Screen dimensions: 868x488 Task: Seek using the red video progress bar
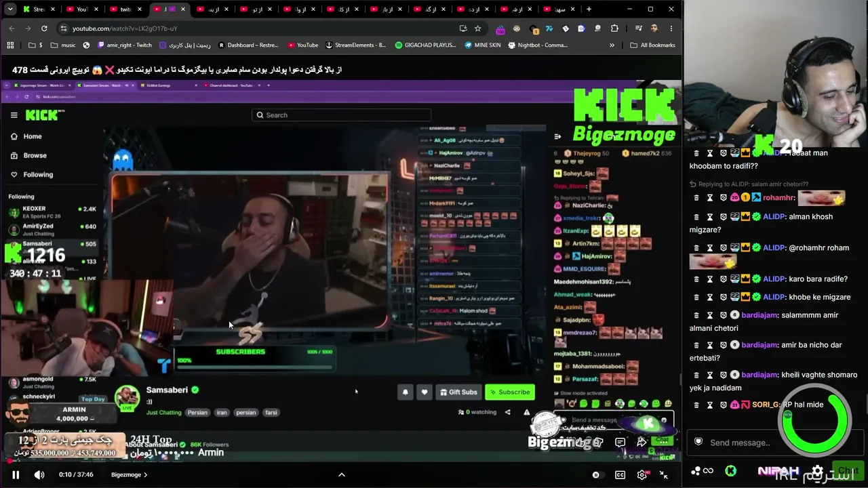pyautogui.click(x=341, y=461)
